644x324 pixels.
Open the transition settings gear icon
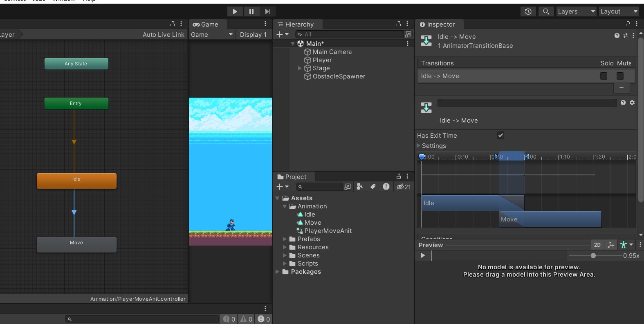(x=632, y=103)
